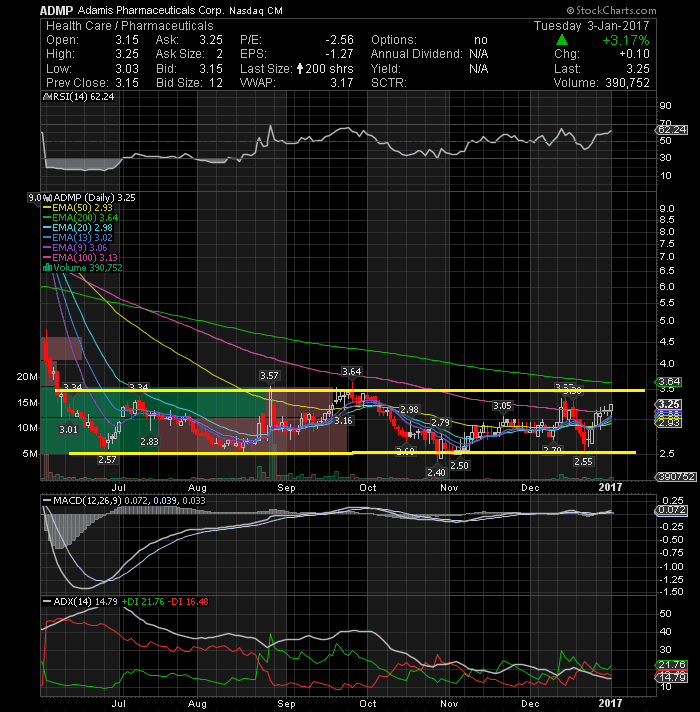This screenshot has width=700, height=712.
Task: Click the 3.05 price label
Action: [x=502, y=405]
